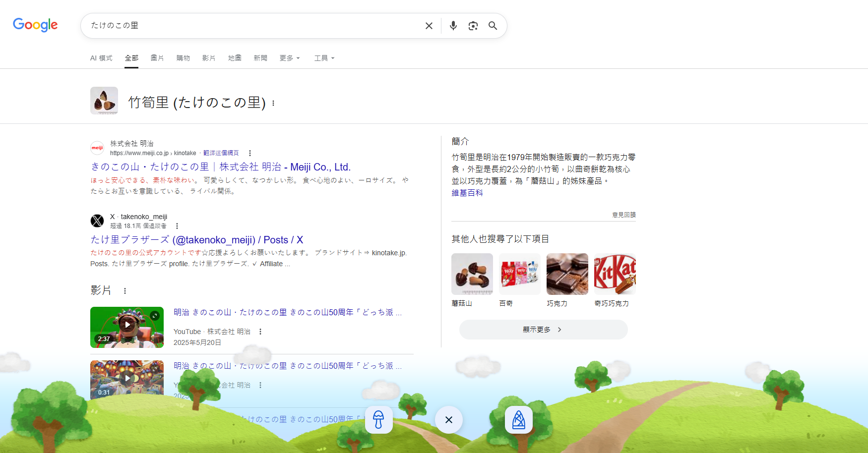Click the microphone voice search icon
Screen dimensions: 868x453
coord(453,25)
